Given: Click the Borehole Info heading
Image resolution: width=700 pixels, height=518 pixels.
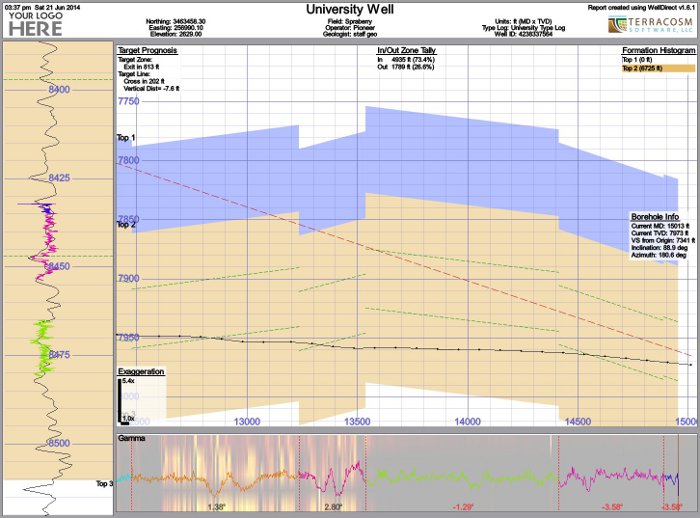Looking at the screenshot, I should point(655,217).
